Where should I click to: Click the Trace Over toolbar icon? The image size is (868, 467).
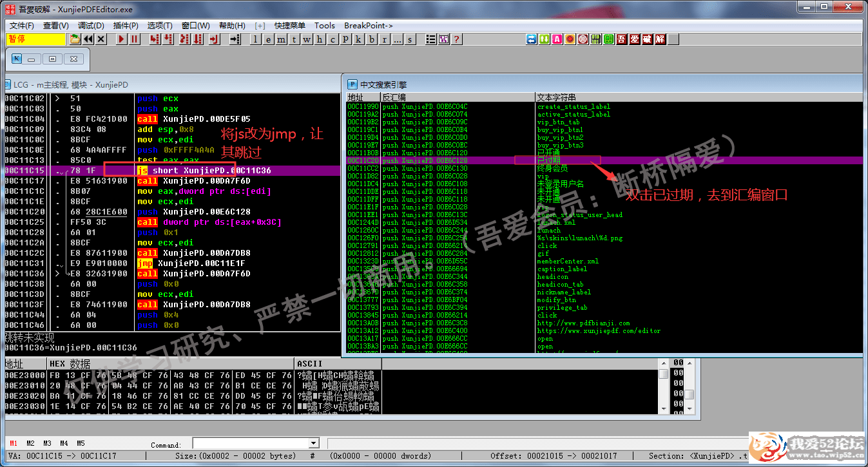coord(197,39)
